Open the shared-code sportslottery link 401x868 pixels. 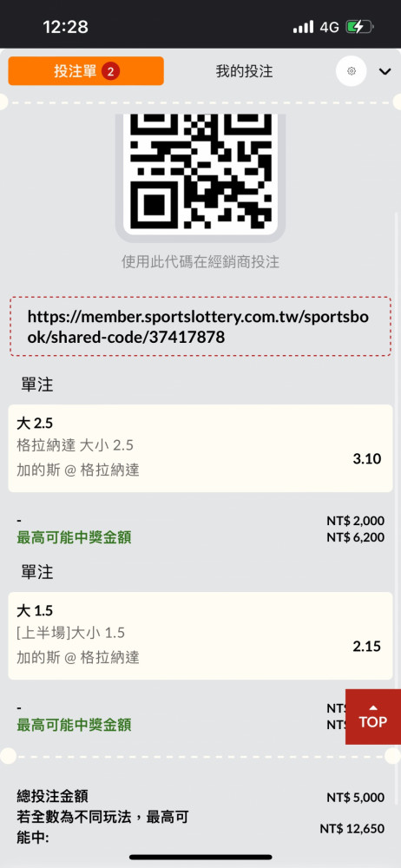(x=200, y=326)
